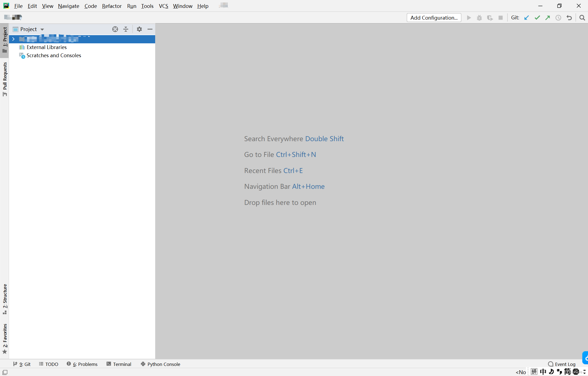
Task: Select External Libraries tree item
Action: 47,47
